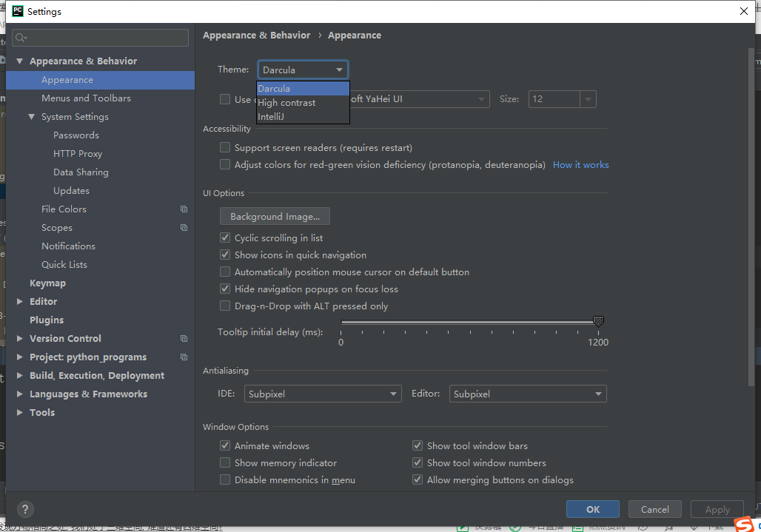This screenshot has width=761, height=532.
Task: Select Quick Lists settings
Action: [x=64, y=264]
